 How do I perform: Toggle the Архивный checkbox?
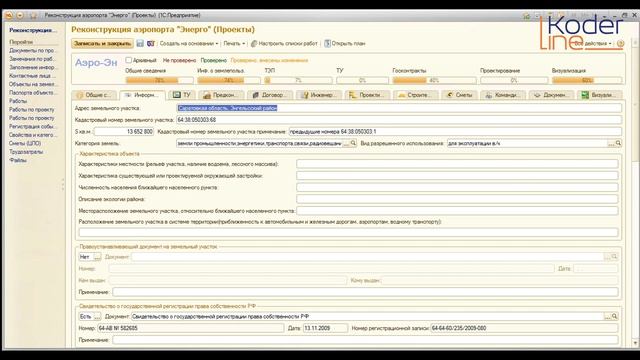pos(129,60)
